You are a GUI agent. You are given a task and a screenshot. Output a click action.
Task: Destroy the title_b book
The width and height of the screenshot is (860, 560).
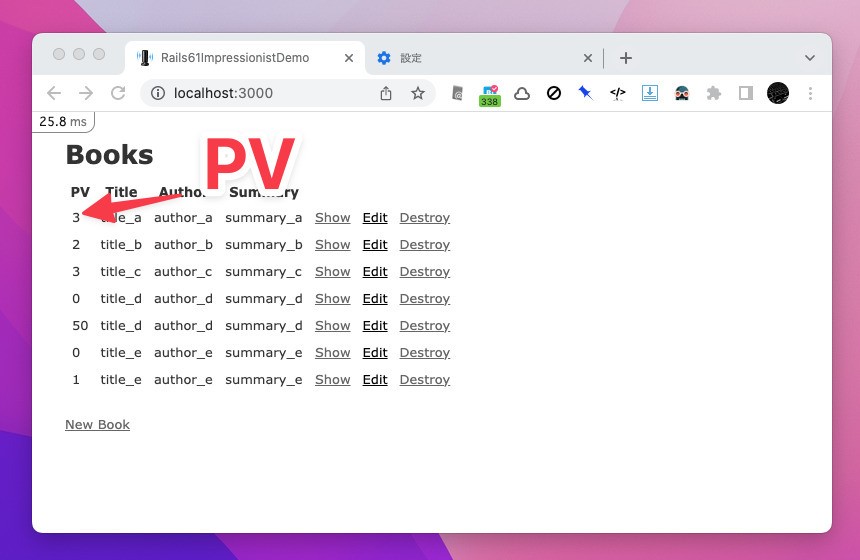pos(425,245)
